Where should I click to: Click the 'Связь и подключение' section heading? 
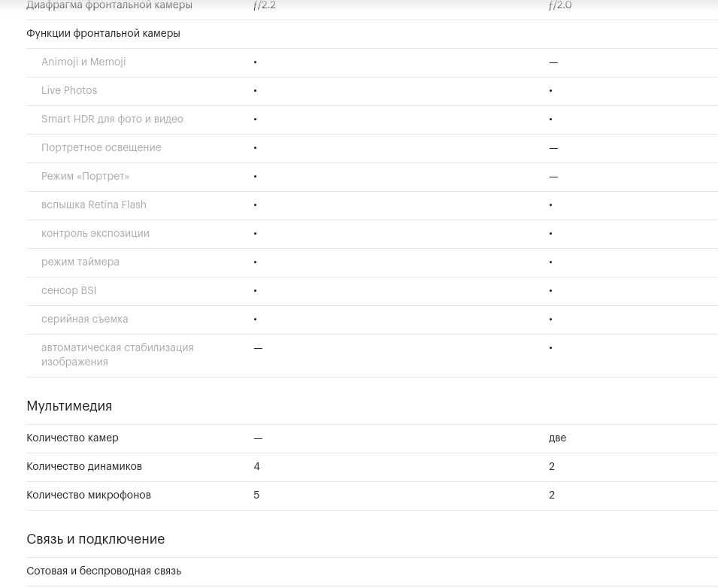(x=95, y=539)
